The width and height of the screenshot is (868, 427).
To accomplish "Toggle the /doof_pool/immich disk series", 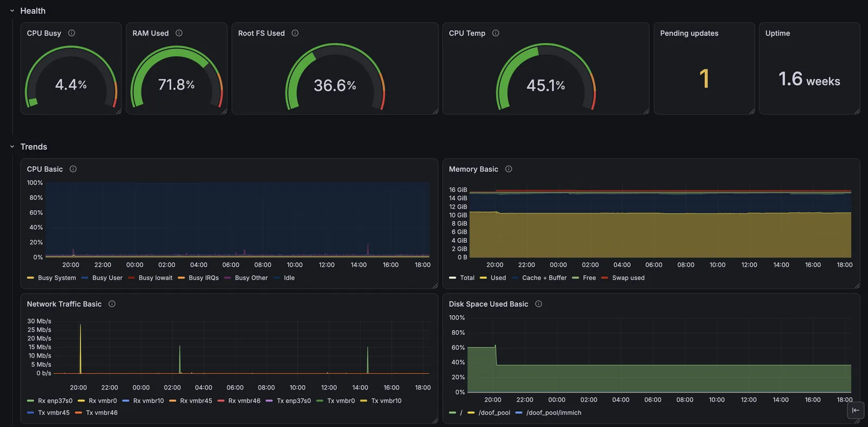I will coord(554,413).
